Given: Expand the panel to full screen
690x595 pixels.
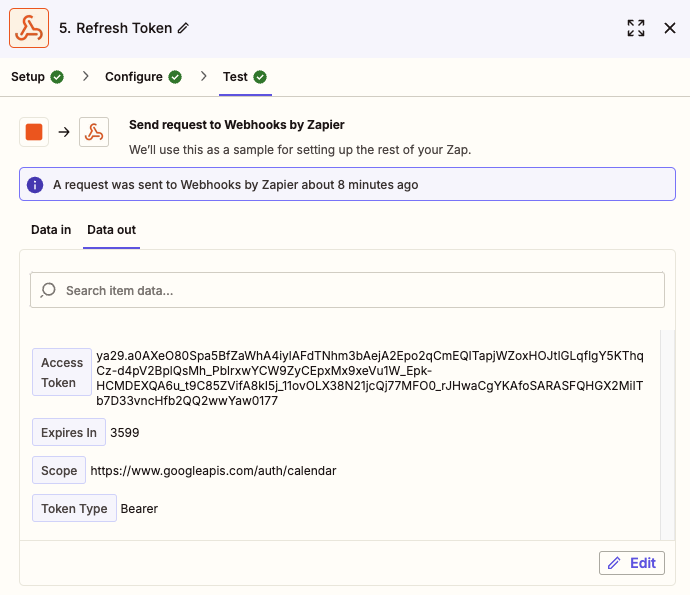Looking at the screenshot, I should [x=636, y=28].
